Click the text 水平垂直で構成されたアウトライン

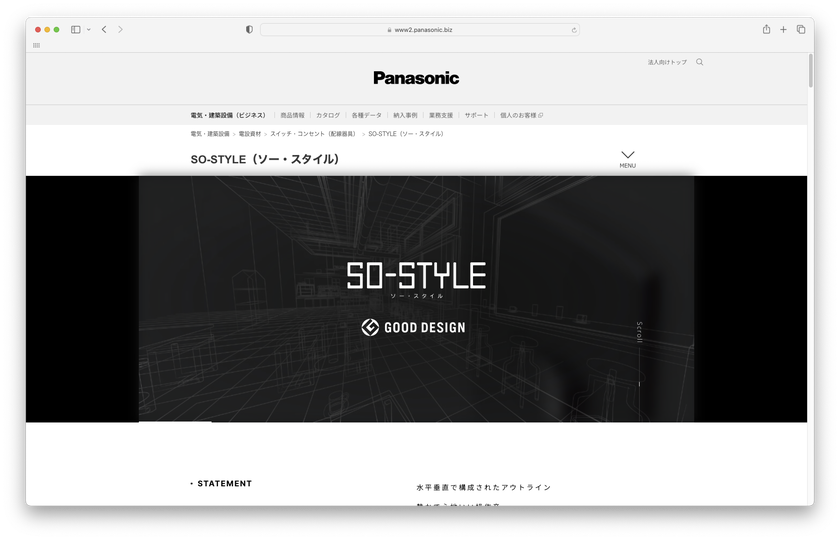click(x=484, y=488)
